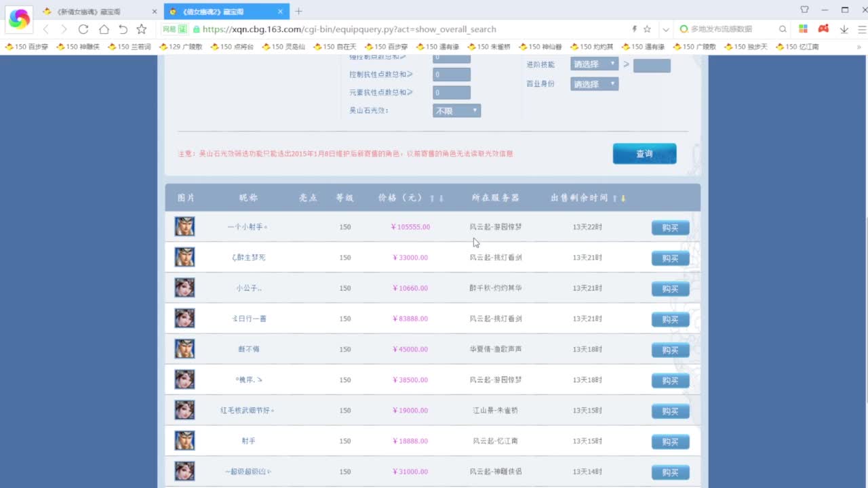The image size is (868, 488).
Task: Expand the 吴山石光效 dropdown set to 不限
Action: click(456, 110)
